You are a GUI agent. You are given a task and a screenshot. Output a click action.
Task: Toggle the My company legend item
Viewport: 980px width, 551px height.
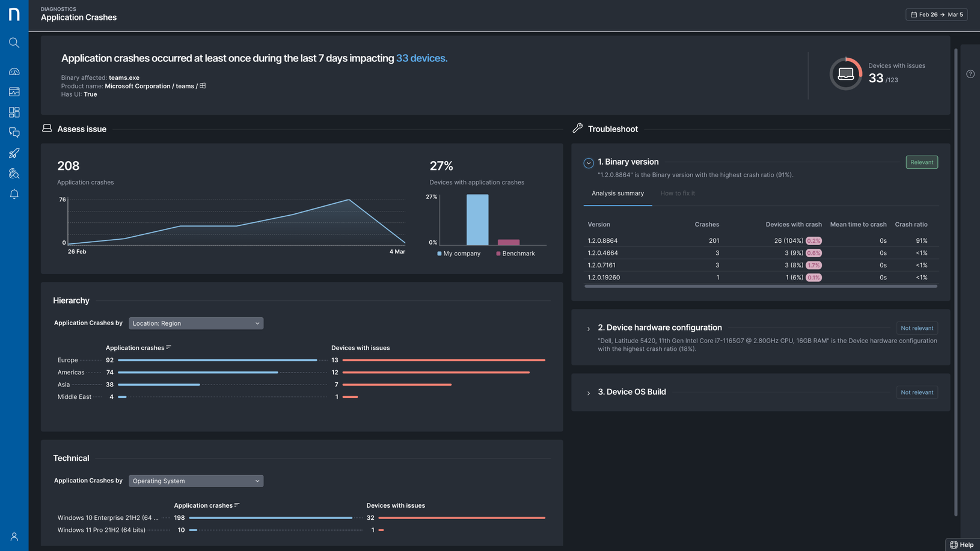coord(458,253)
